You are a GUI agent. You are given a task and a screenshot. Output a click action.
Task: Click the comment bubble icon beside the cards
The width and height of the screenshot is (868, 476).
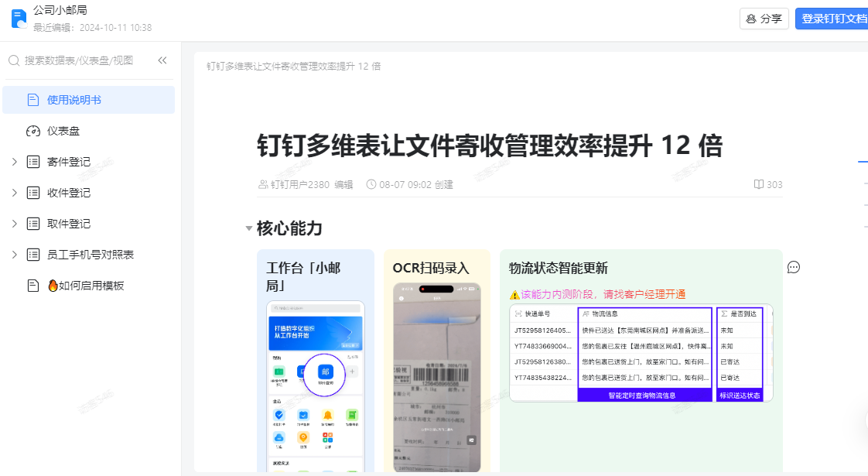point(793,268)
